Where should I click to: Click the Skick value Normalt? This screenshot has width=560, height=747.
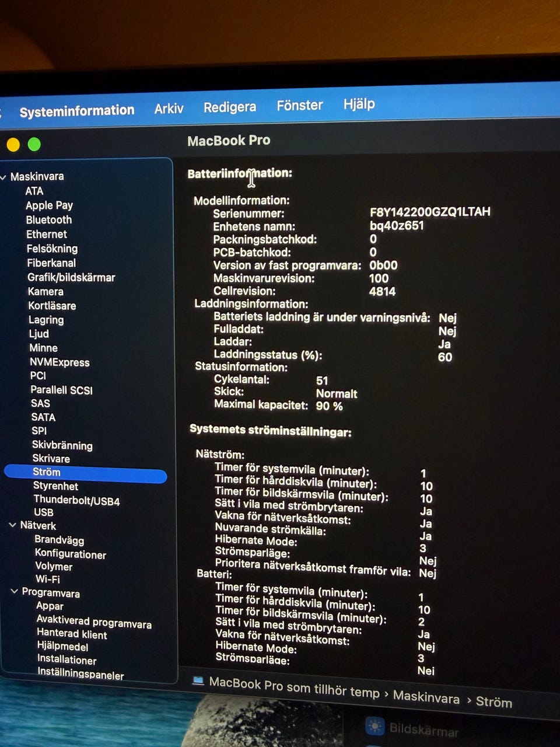point(337,394)
